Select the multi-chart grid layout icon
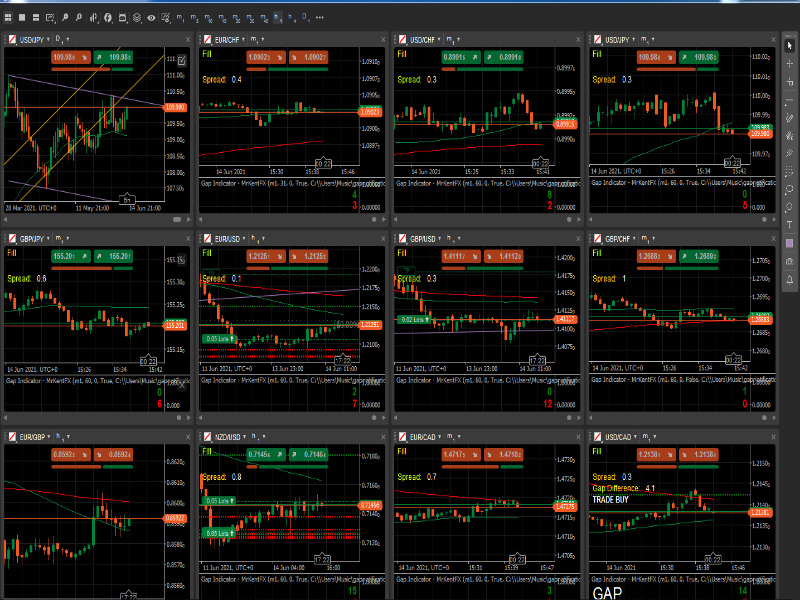The image size is (800, 600). 8,17
